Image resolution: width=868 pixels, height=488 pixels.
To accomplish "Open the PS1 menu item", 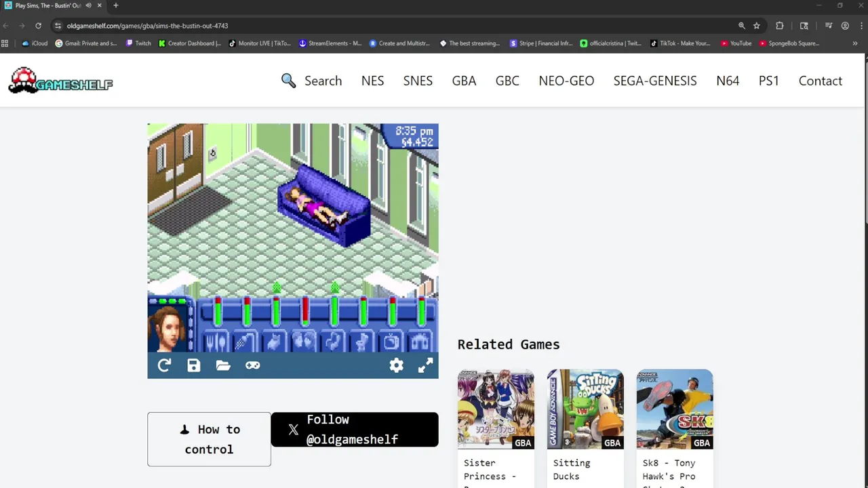I will click(769, 81).
